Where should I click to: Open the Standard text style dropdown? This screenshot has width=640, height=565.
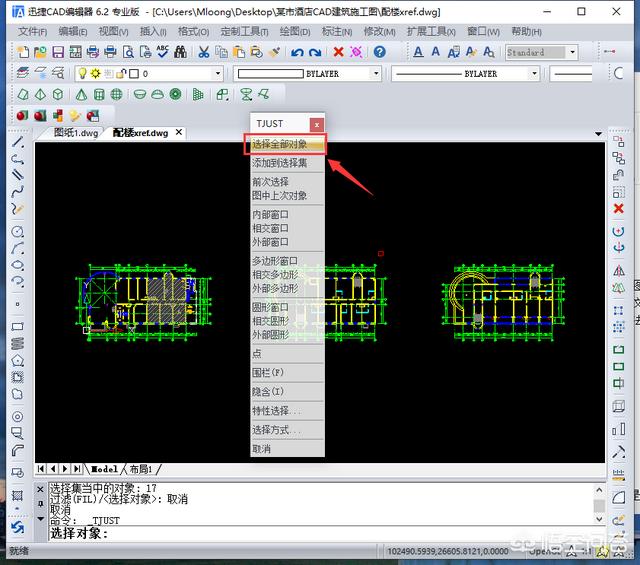tap(572, 52)
